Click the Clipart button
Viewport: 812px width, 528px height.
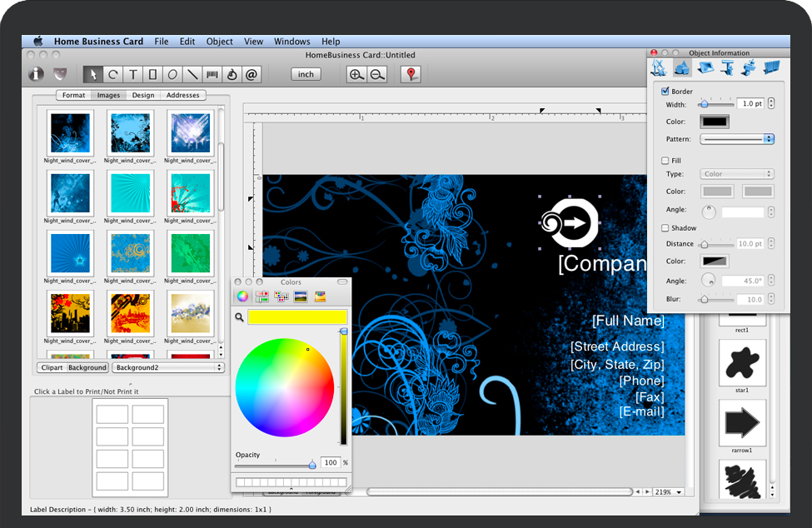click(x=52, y=367)
